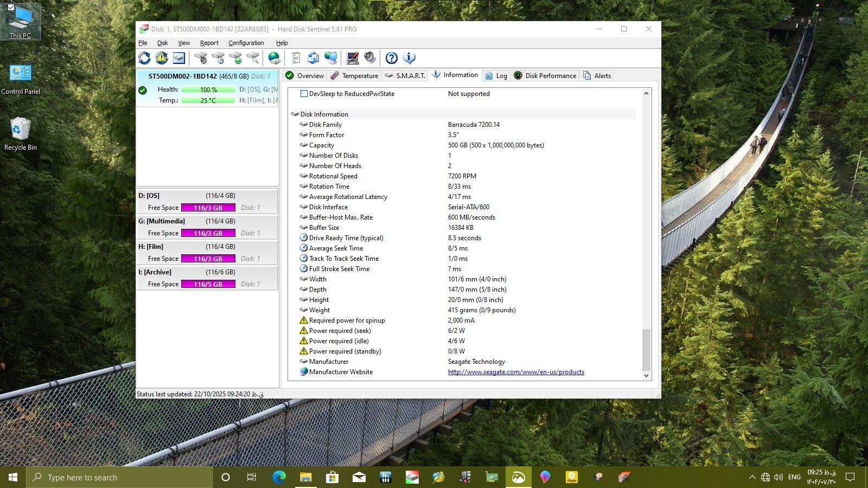Viewport: 868px width, 488px height.
Task: Open help via blue question mark icon
Action: pyautogui.click(x=391, y=58)
